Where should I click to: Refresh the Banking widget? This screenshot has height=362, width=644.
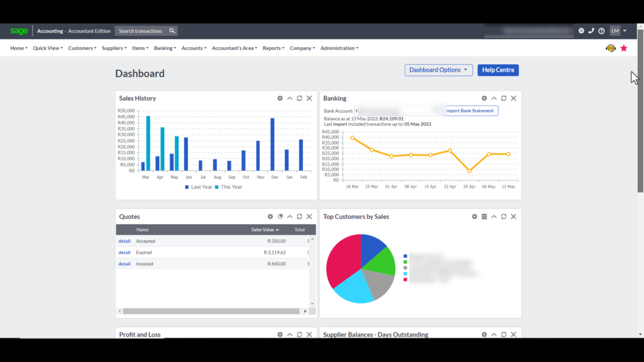pos(504,99)
